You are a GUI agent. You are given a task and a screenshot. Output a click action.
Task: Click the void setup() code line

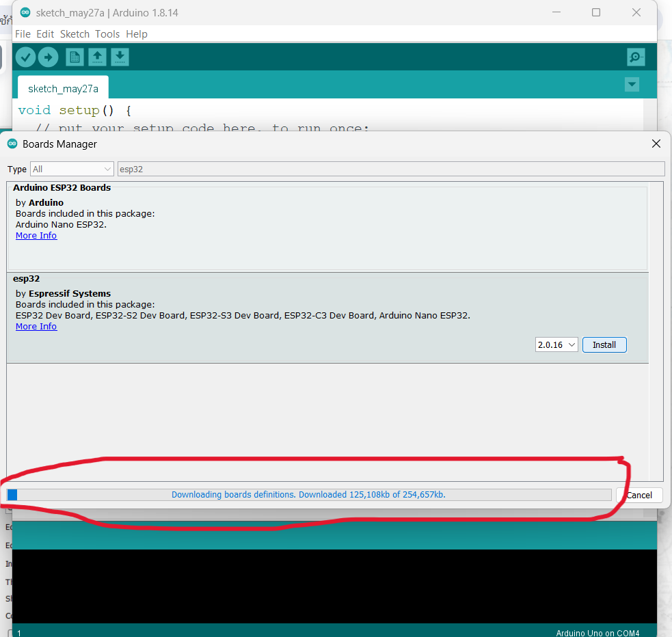click(75, 111)
